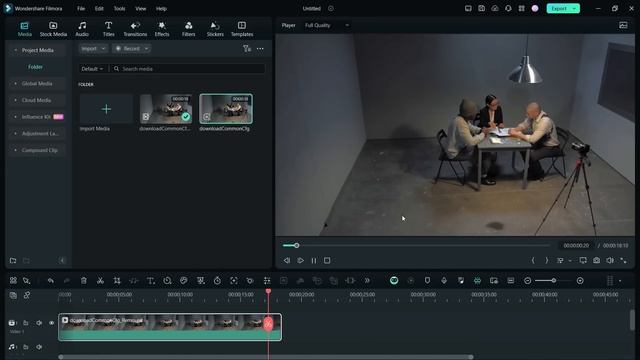Click the Import Media plus tile
The height and width of the screenshot is (360, 640).
click(x=106, y=109)
